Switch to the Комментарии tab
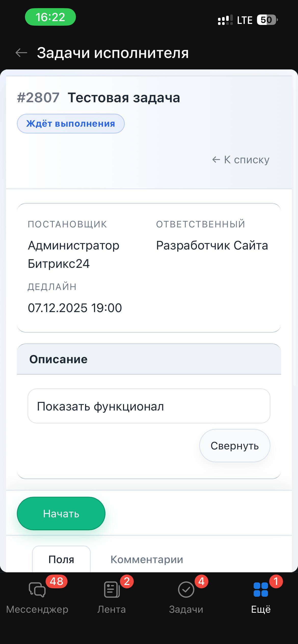The width and height of the screenshot is (298, 644). click(147, 560)
